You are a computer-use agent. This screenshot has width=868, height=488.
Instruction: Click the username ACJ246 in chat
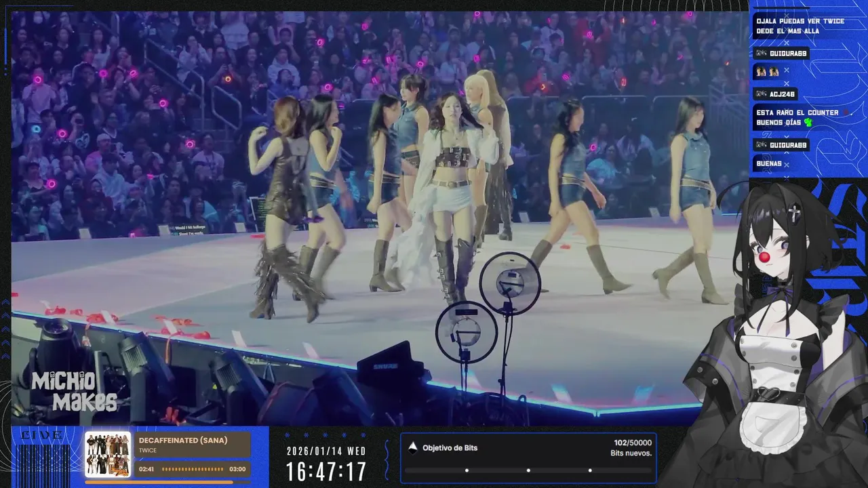coord(782,94)
